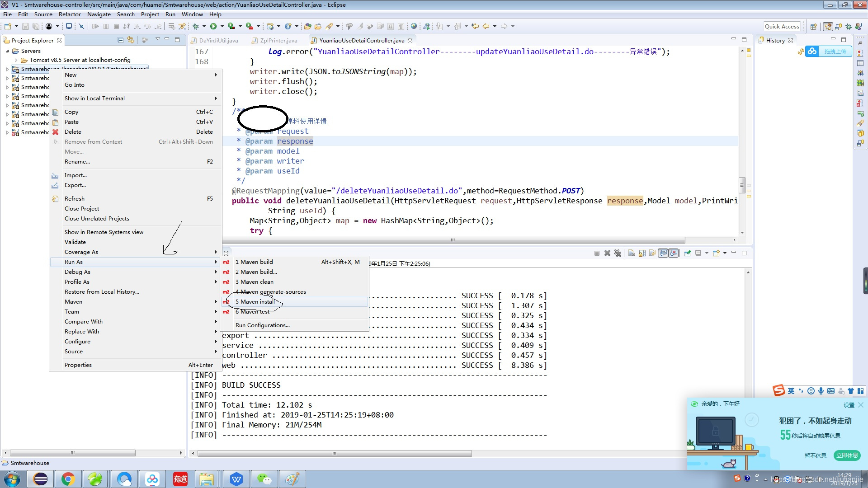Open Project Explorer view menu arrow

tap(157, 39)
